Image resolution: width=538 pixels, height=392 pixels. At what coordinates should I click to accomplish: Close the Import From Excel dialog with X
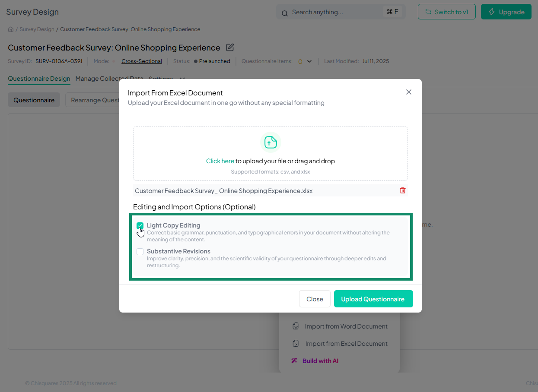[x=409, y=92]
